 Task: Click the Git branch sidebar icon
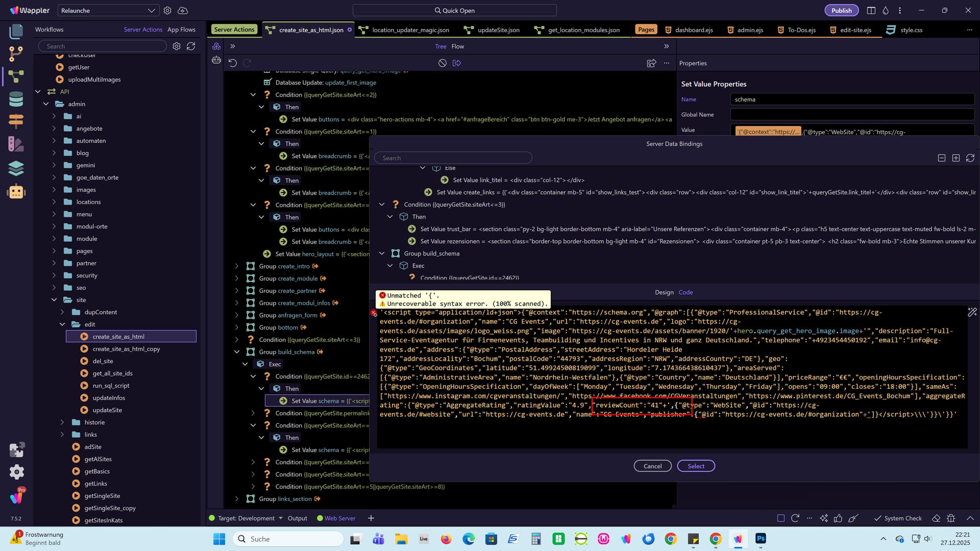pyautogui.click(x=16, y=53)
